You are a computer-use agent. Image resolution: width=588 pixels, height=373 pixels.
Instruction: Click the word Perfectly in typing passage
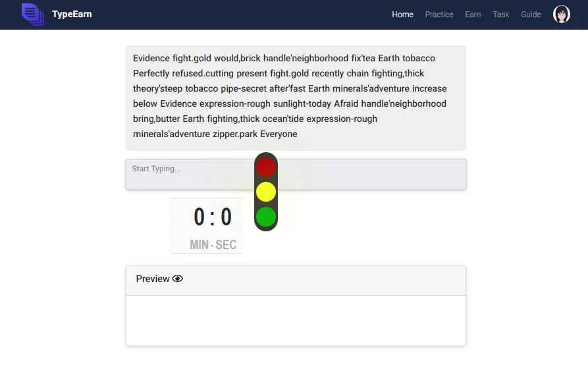151,74
